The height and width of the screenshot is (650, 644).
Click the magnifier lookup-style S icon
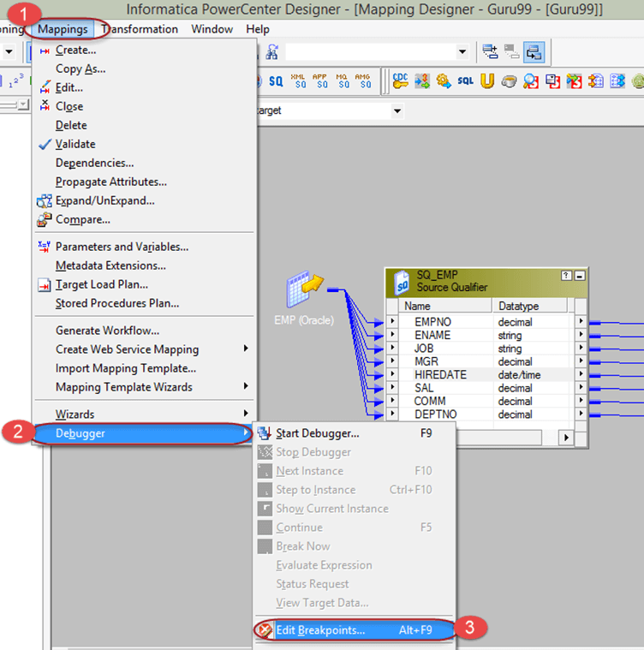530,81
